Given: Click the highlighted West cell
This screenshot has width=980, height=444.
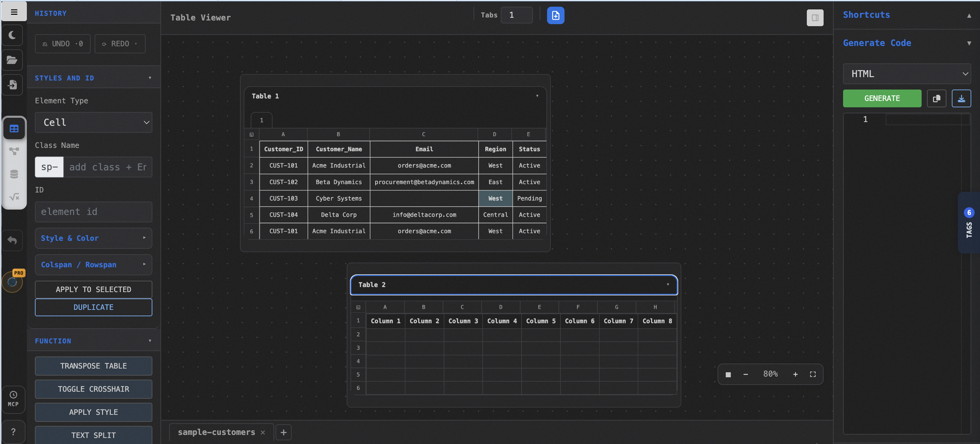Looking at the screenshot, I should pos(495,199).
